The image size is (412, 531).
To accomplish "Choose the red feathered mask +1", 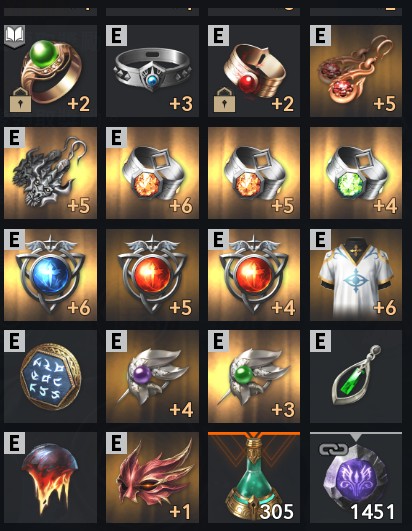I will click(x=152, y=478).
